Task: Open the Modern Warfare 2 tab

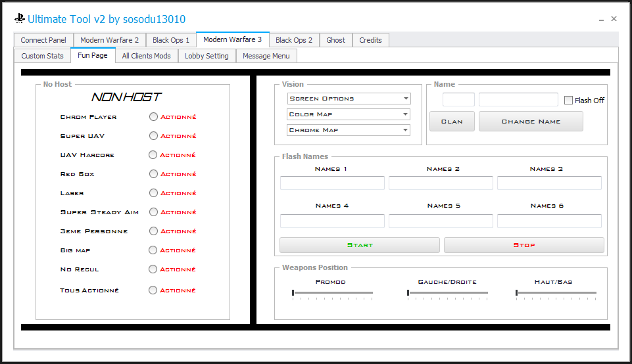Action: pyautogui.click(x=110, y=40)
